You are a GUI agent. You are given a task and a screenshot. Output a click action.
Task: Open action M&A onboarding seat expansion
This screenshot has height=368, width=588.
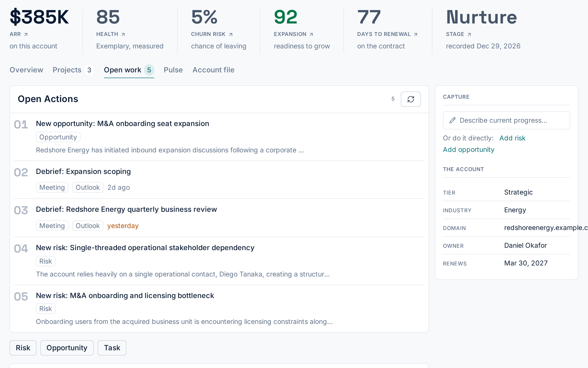point(122,124)
